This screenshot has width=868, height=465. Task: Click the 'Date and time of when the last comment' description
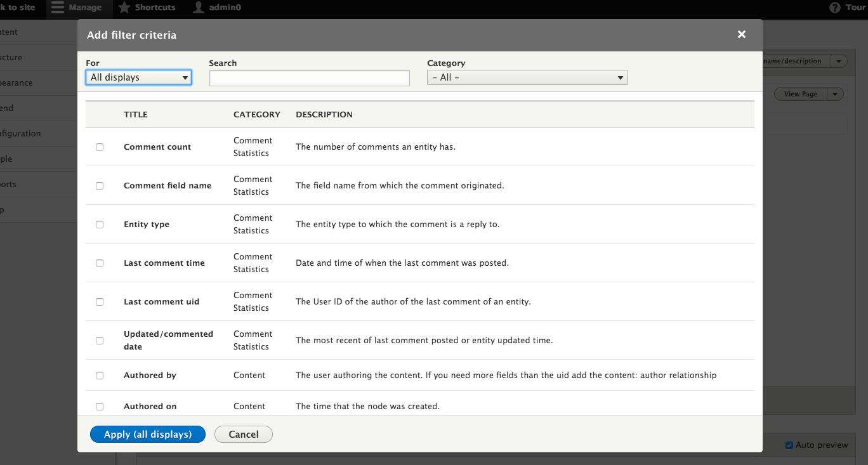coord(402,263)
